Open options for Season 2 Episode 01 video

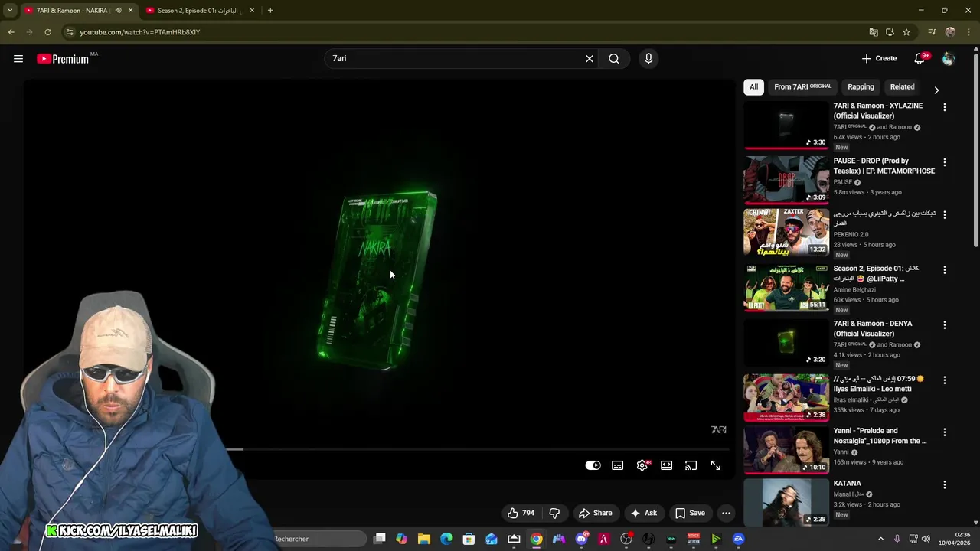[945, 270]
